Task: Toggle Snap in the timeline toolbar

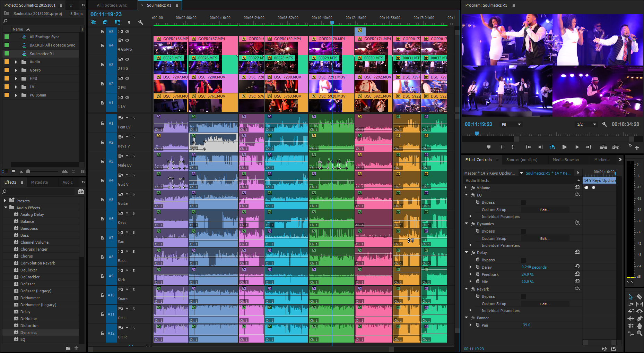Action: tap(105, 22)
